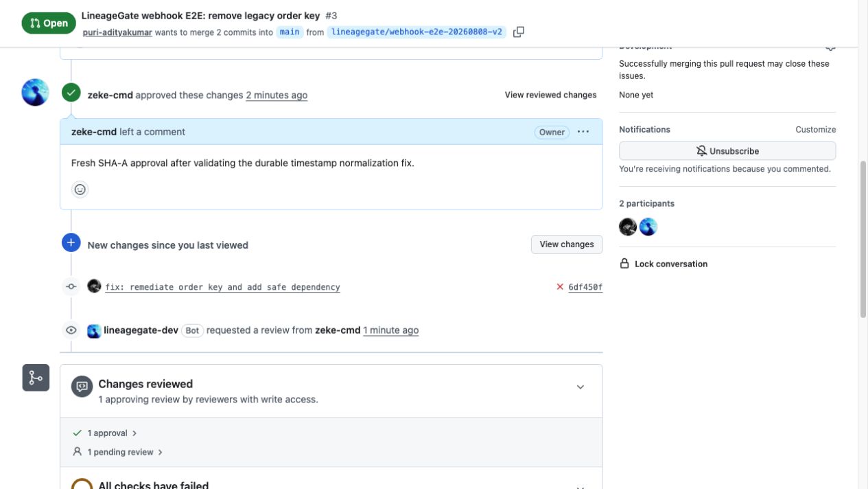Click the New changes since you last viewed text
Viewport: 868px width, 489px height.
pyautogui.click(x=167, y=245)
